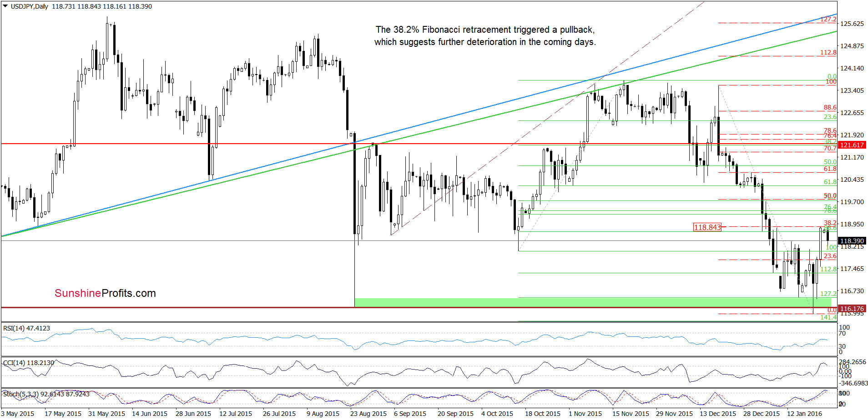Screen dimensions: 868x420
Task: Select the 116.730 price axis label
Action: tap(852, 291)
